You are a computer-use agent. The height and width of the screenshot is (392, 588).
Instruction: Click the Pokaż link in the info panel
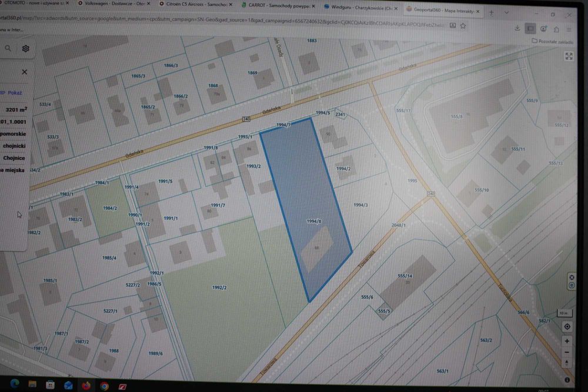(x=15, y=93)
